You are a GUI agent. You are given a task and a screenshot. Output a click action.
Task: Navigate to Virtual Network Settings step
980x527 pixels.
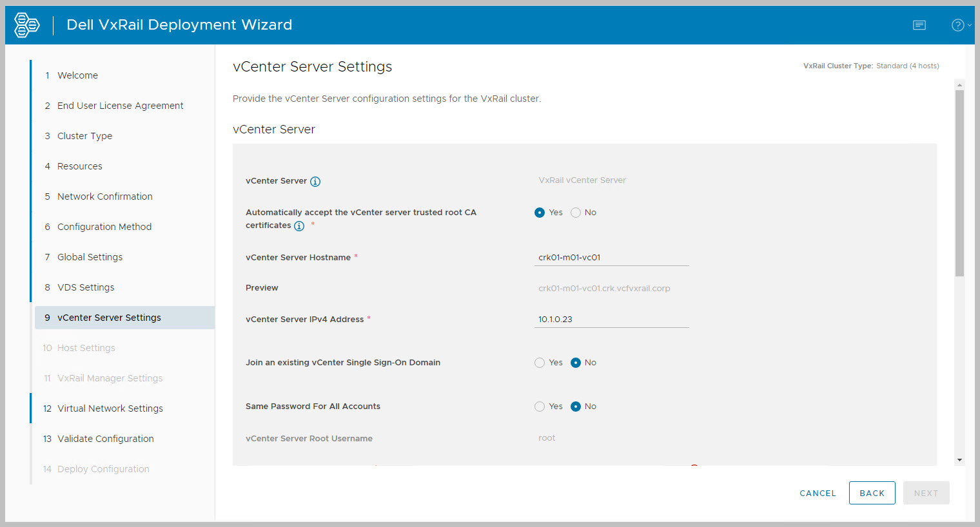coord(110,408)
